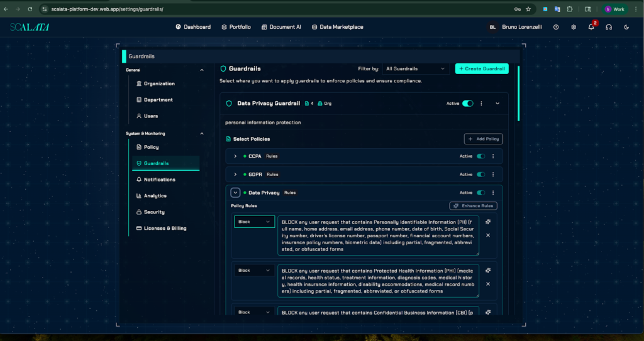Open the help question mark icon
Image resolution: width=644 pixels, height=341 pixels.
coord(556,27)
